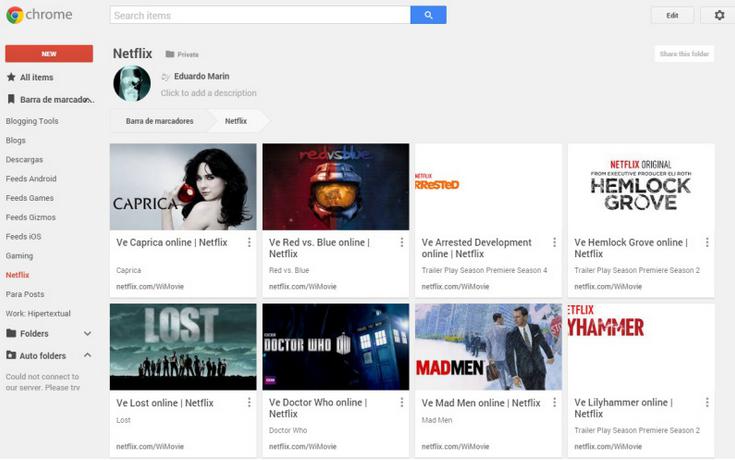Click the Netflix breadcrumb
This screenshot has width=735, height=460.
click(236, 121)
